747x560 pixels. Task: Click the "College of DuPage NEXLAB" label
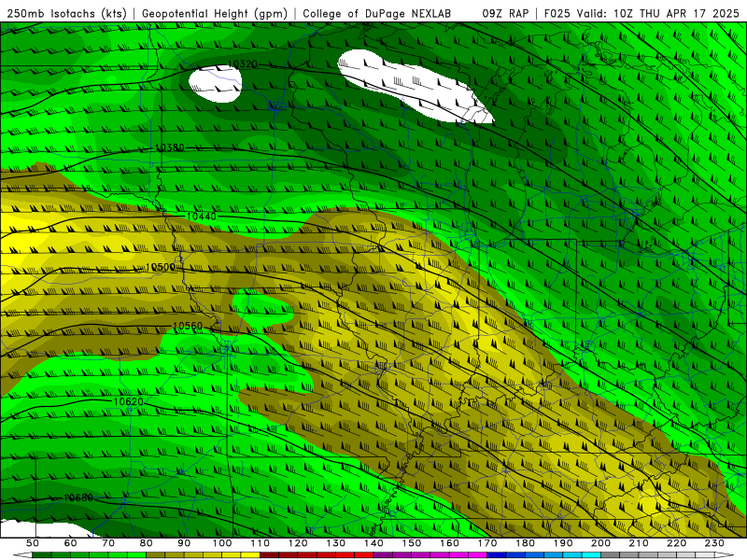[x=377, y=13]
